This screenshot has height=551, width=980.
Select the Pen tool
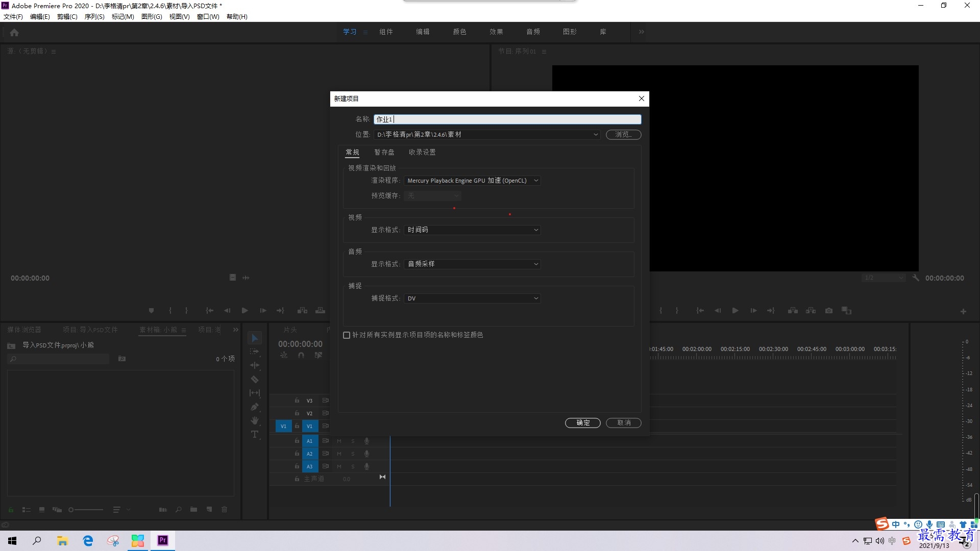pyautogui.click(x=255, y=407)
